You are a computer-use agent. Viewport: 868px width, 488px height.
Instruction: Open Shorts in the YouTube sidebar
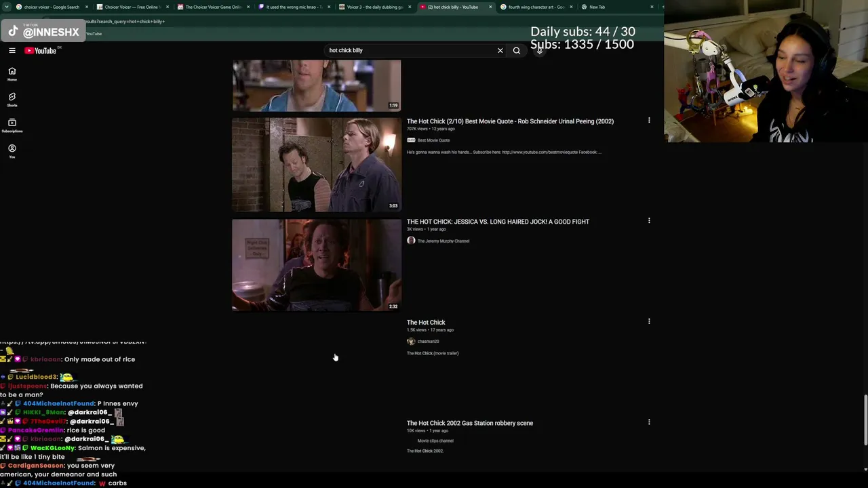[x=12, y=100]
